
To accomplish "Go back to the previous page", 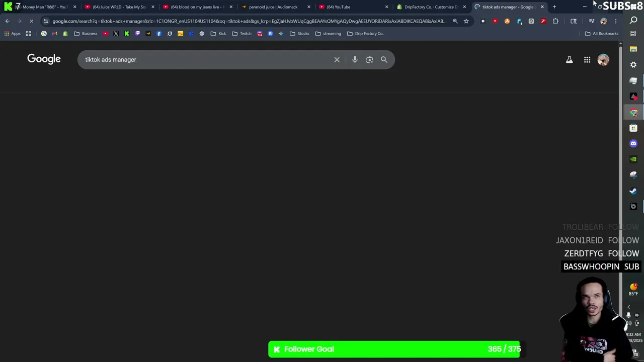I will [7, 21].
